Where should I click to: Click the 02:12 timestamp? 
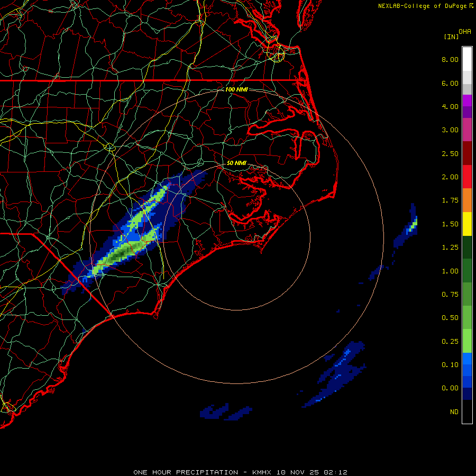click(335, 472)
